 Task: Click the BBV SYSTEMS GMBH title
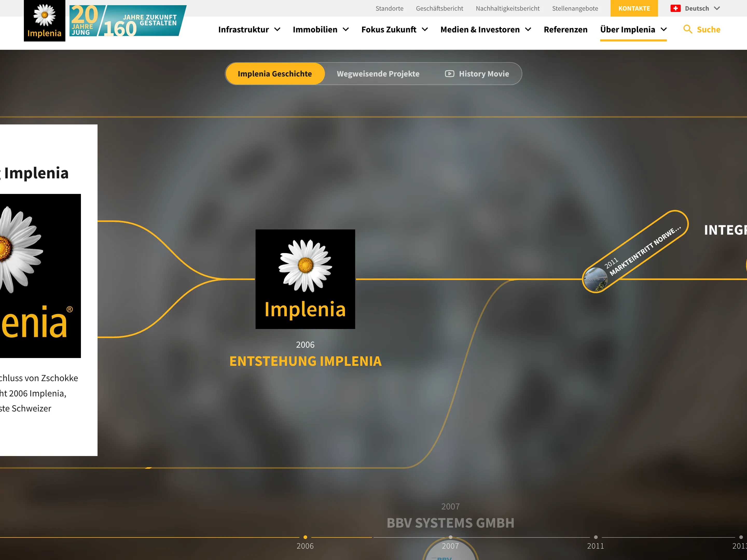(451, 523)
